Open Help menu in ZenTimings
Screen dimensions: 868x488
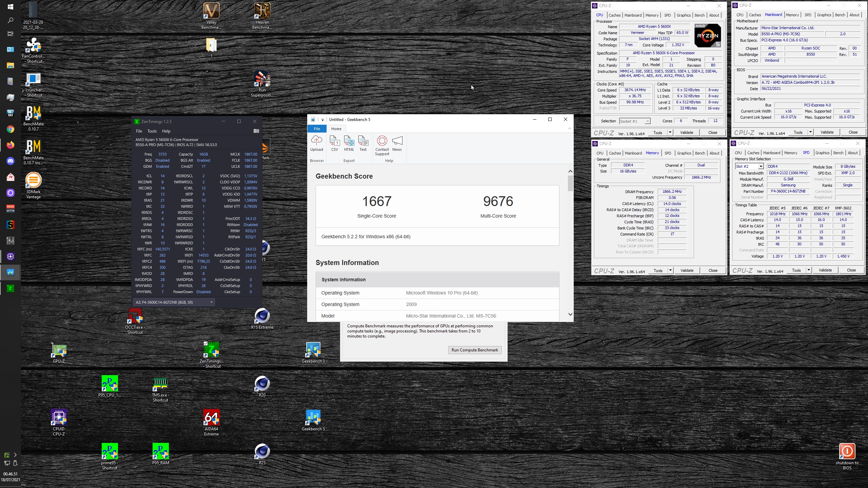(x=166, y=131)
